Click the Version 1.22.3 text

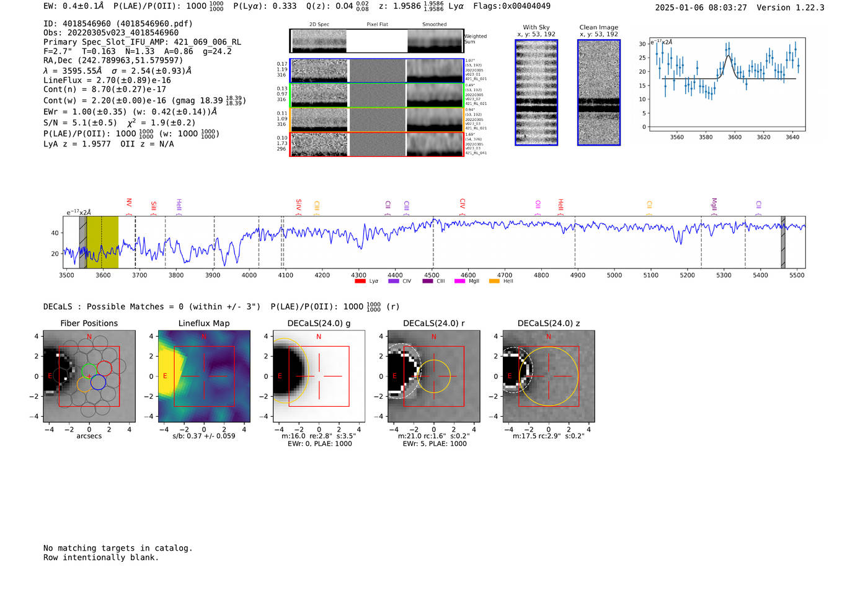click(790, 7)
